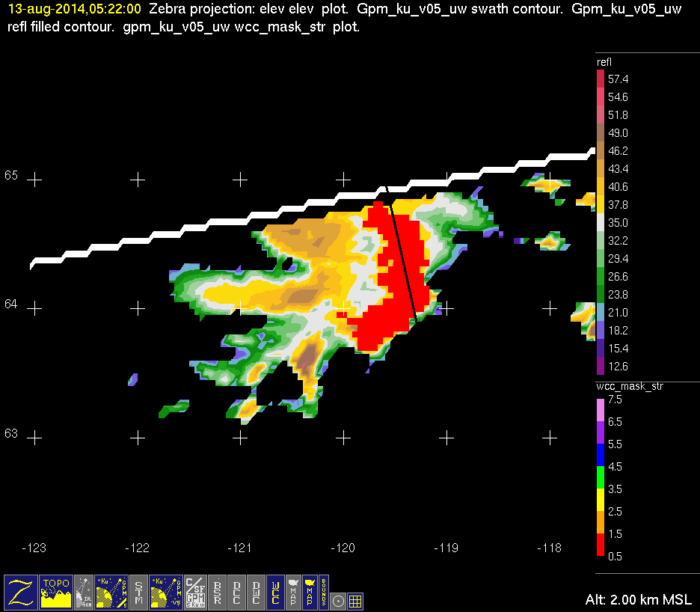Click the wcc_mask_str color bar title
This screenshot has width=700, height=612.
tap(630, 386)
